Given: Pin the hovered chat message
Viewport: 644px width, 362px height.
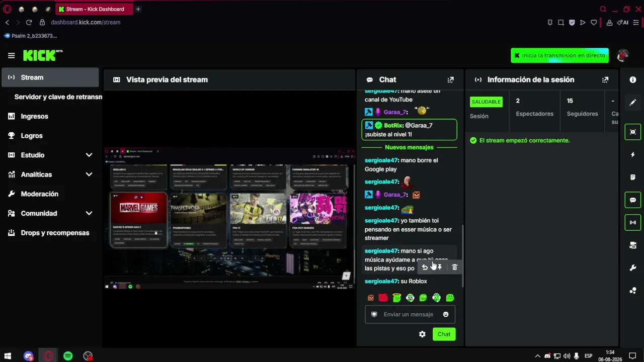Looking at the screenshot, I should coord(439,267).
